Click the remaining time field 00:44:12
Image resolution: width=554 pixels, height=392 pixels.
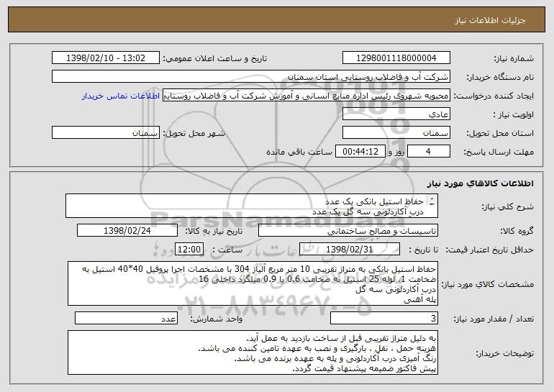coord(360,152)
